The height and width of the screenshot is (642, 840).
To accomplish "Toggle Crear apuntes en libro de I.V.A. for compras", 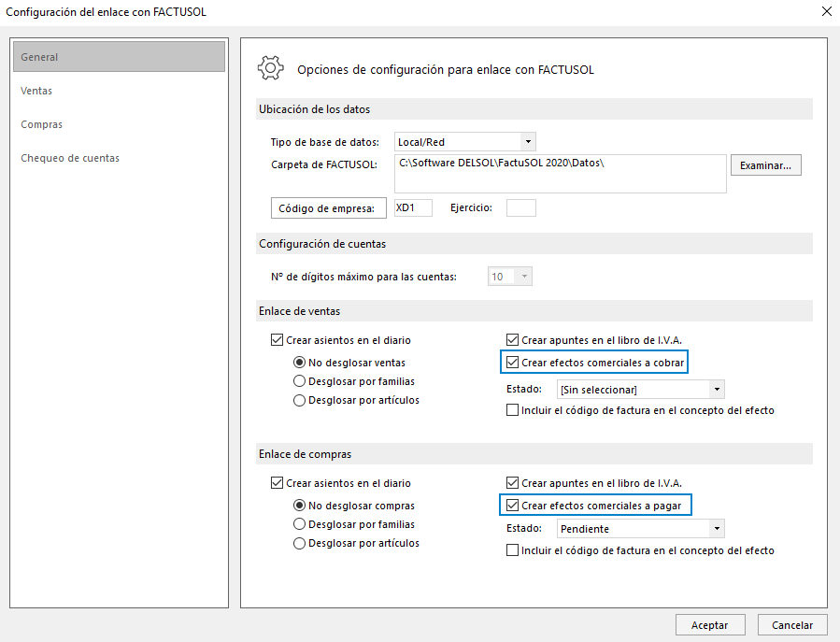I will [593, 483].
